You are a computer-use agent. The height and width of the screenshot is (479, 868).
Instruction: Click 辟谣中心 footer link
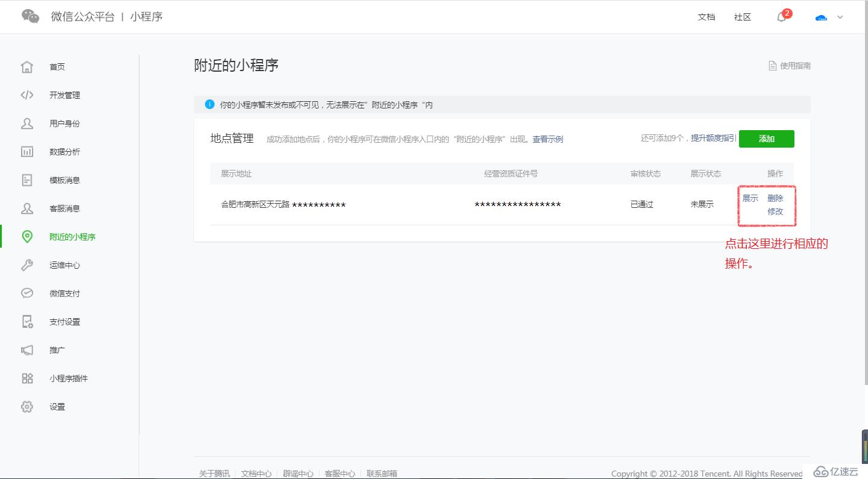coord(298,474)
